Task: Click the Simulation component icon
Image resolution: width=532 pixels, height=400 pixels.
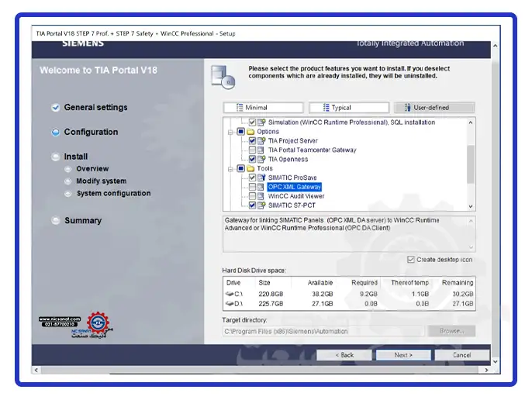Action: (x=261, y=122)
